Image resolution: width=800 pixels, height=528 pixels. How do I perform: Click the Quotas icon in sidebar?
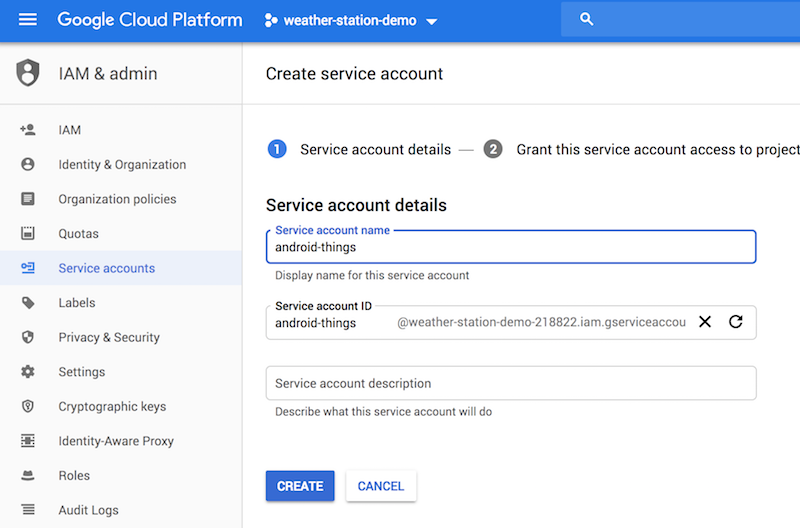28,234
